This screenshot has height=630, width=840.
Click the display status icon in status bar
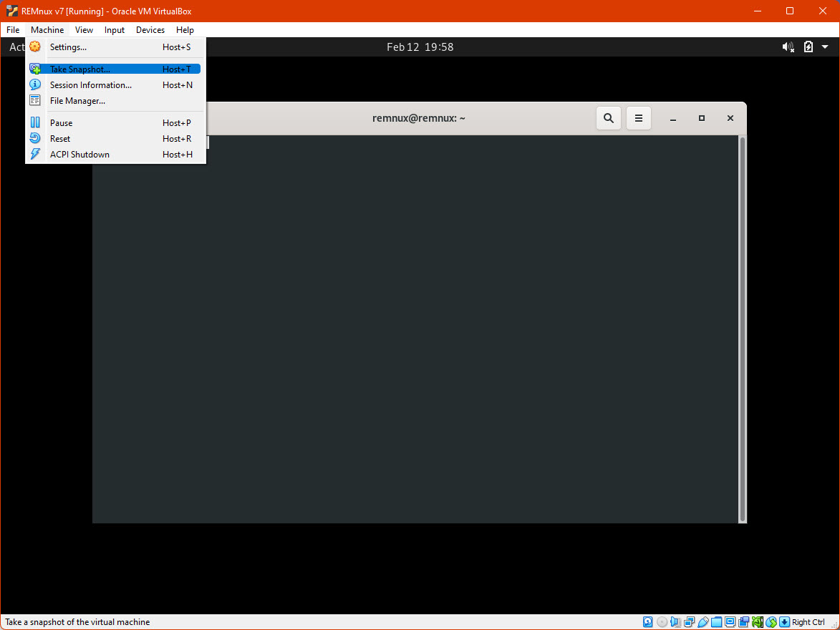730,621
